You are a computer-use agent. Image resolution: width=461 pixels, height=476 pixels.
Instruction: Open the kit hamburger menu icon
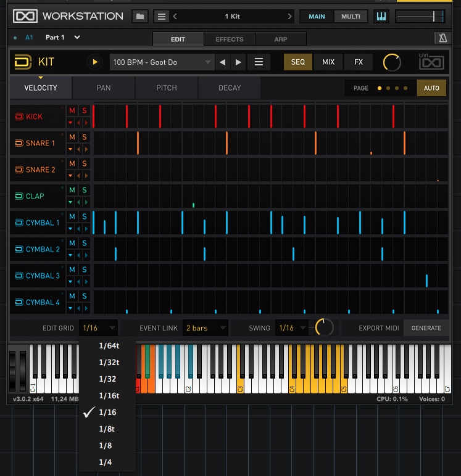coord(259,62)
